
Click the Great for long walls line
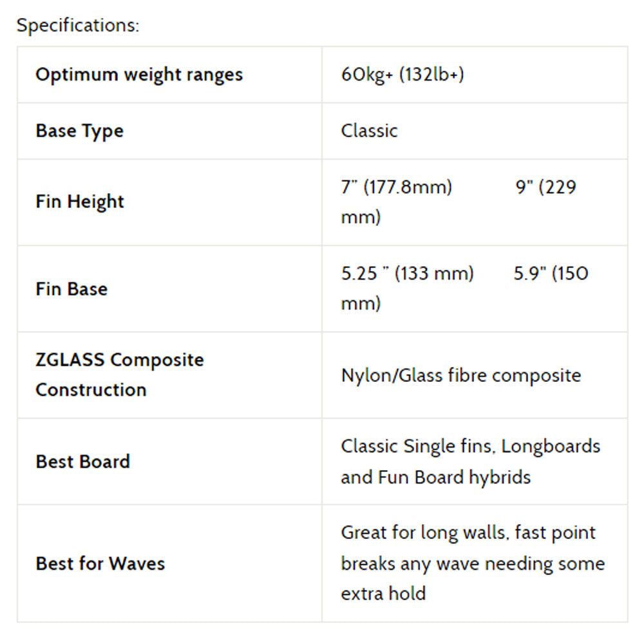(468, 533)
